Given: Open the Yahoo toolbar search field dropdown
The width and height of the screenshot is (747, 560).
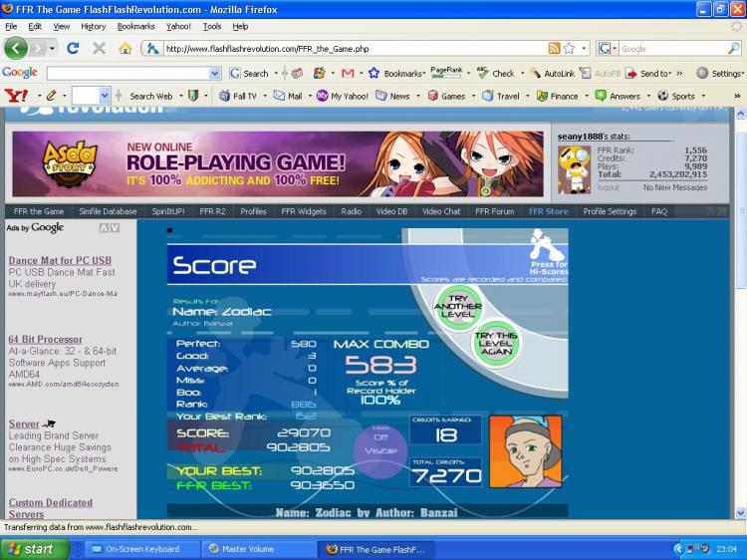Looking at the screenshot, I should coord(105,96).
